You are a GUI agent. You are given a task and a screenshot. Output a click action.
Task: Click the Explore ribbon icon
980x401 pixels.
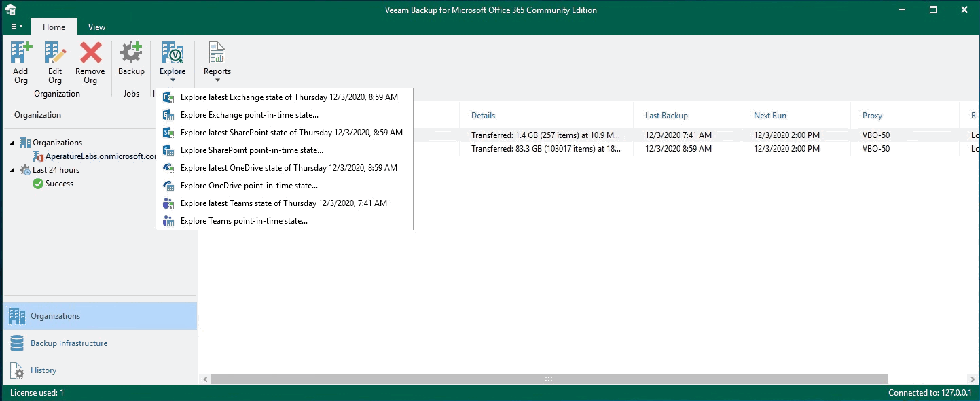click(x=173, y=53)
